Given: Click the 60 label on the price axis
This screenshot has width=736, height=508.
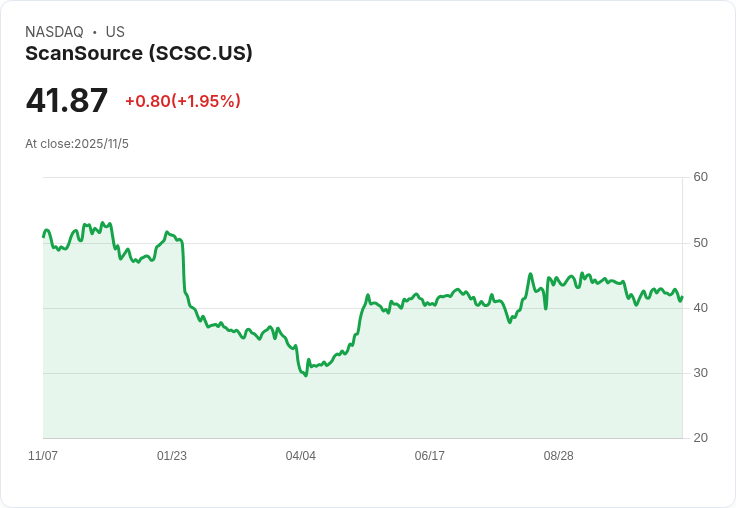Looking at the screenshot, I should (x=701, y=177).
